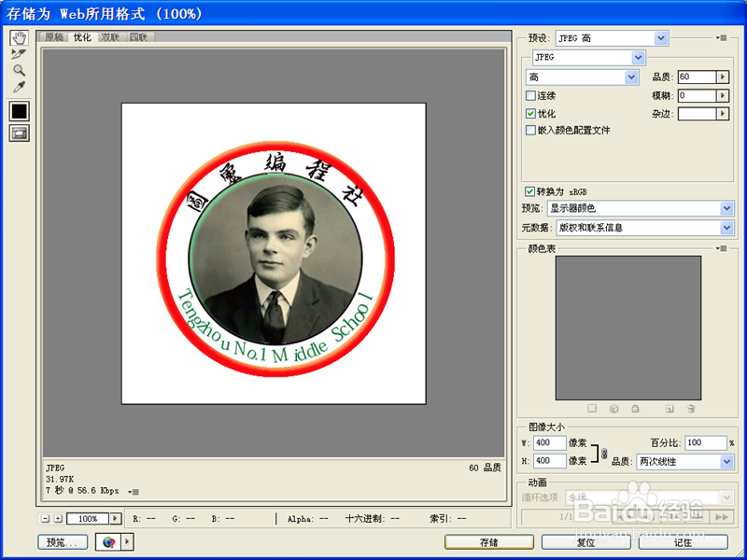Switch to the 双联 tab
The width and height of the screenshot is (747, 560).
[x=110, y=37]
